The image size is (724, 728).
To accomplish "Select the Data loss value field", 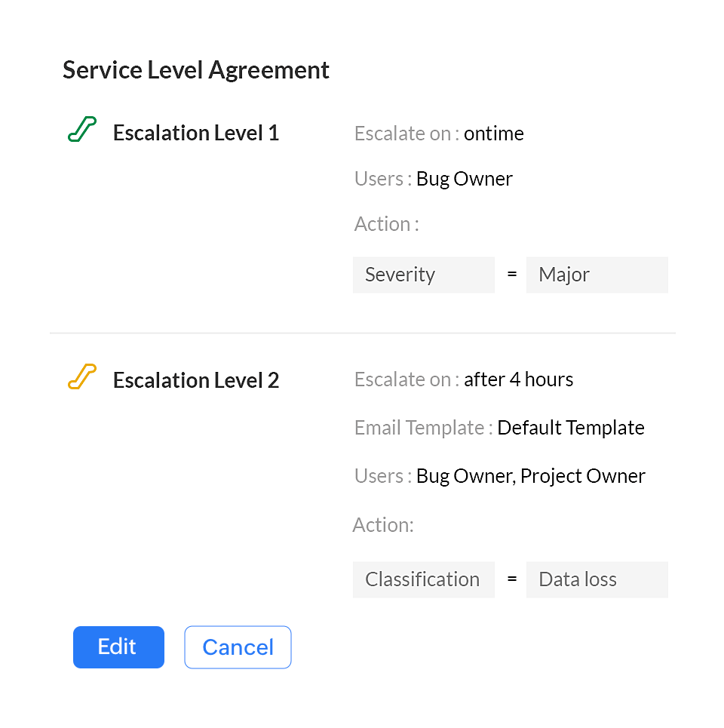I will [x=597, y=579].
